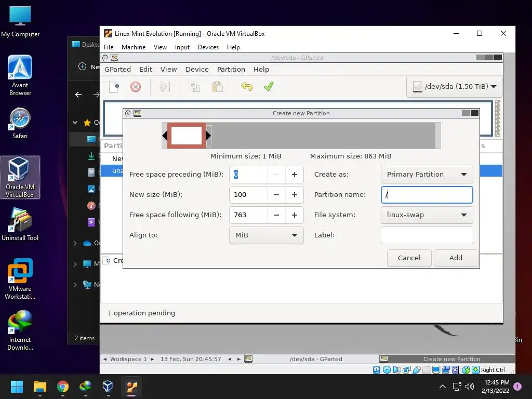This screenshot has height=399, width=532.
Task: Open the My Computer desktop icon
Action: coord(20,22)
